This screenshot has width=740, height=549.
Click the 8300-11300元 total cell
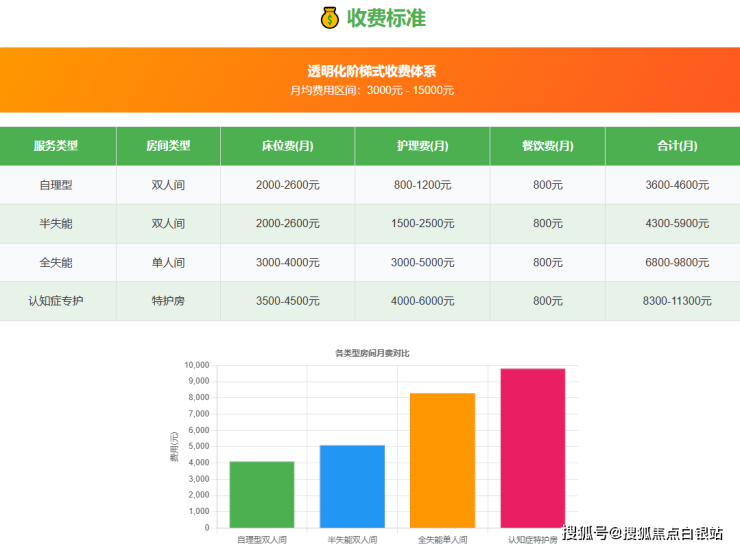(x=677, y=301)
